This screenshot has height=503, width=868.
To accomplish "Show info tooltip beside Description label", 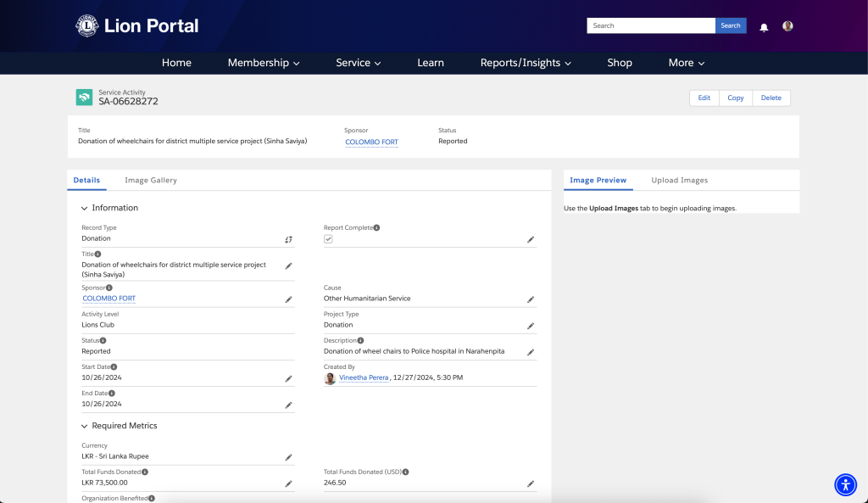I will (x=360, y=341).
